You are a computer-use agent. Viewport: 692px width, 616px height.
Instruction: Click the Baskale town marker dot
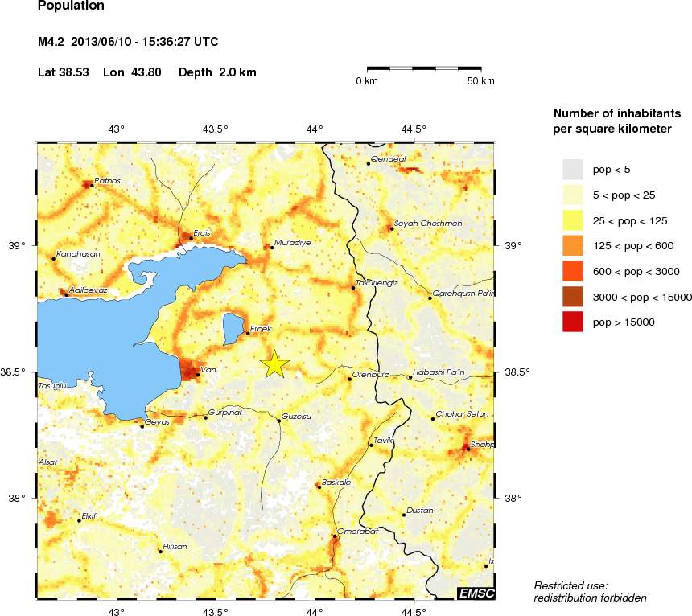[x=319, y=487]
